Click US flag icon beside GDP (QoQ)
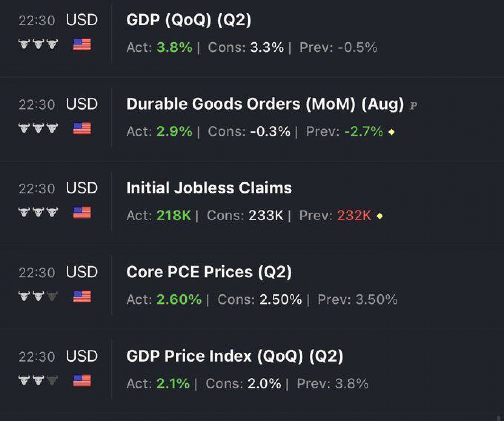The width and height of the screenshot is (504, 421). tap(82, 44)
